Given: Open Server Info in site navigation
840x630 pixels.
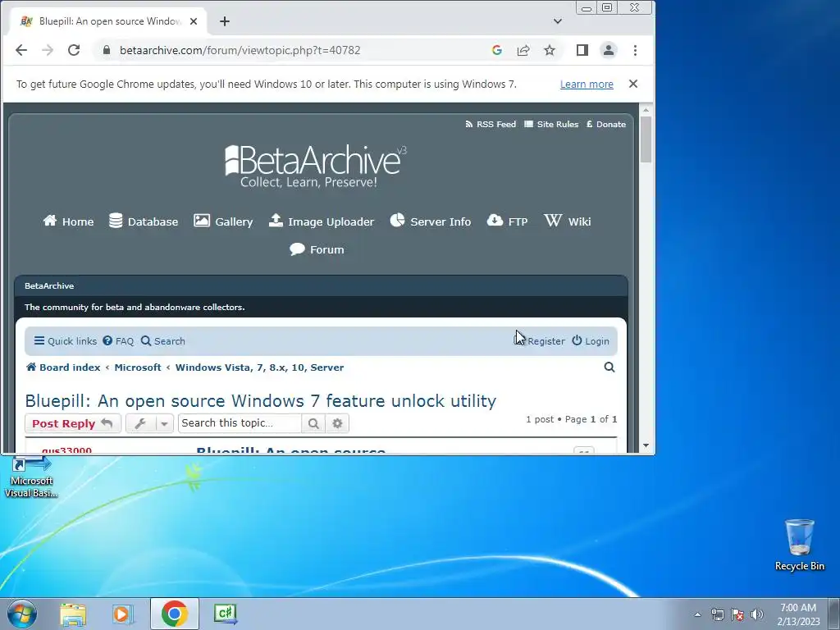Looking at the screenshot, I should coord(430,221).
